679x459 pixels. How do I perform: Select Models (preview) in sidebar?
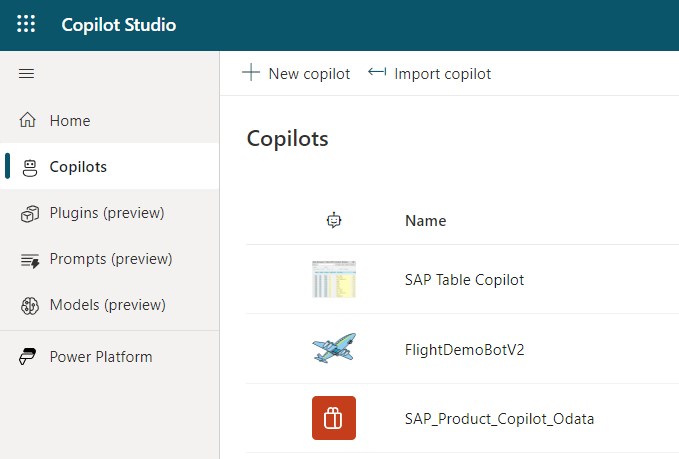click(x=107, y=305)
